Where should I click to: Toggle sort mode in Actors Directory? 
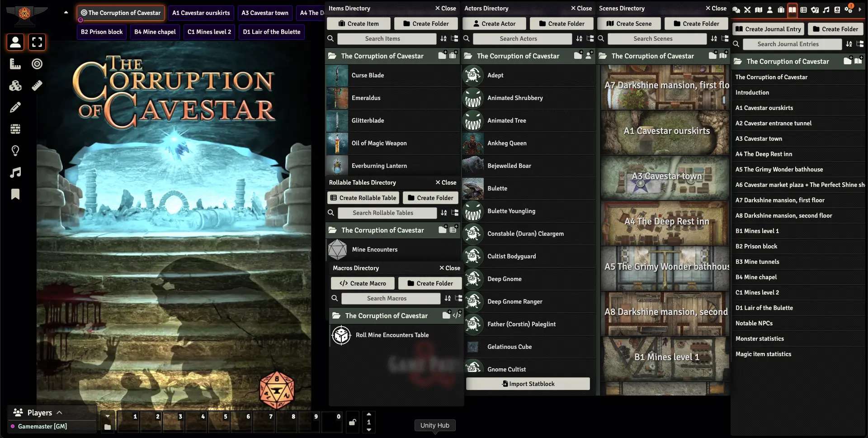coord(579,39)
